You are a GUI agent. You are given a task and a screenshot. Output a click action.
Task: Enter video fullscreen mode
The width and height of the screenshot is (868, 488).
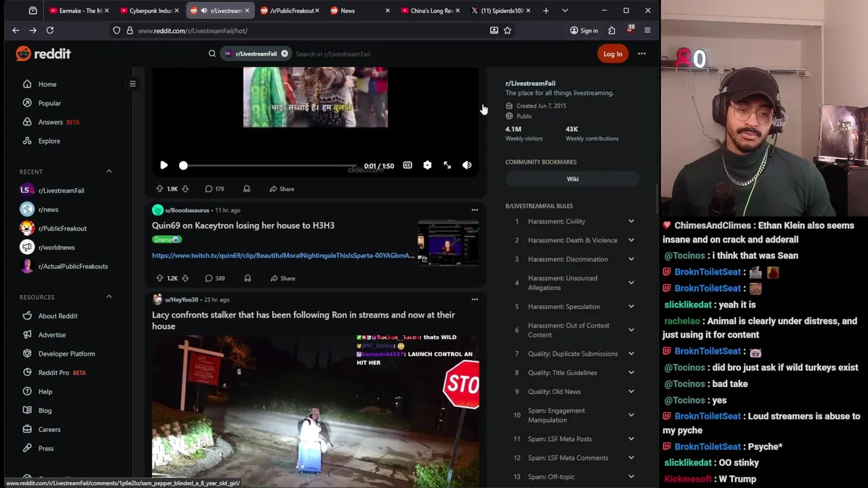(447, 165)
